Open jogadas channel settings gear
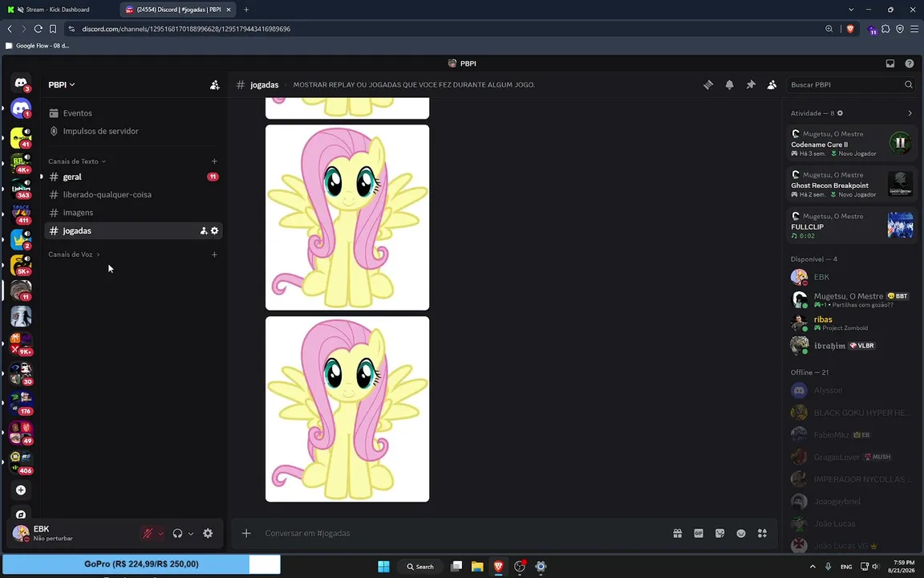 coord(214,230)
